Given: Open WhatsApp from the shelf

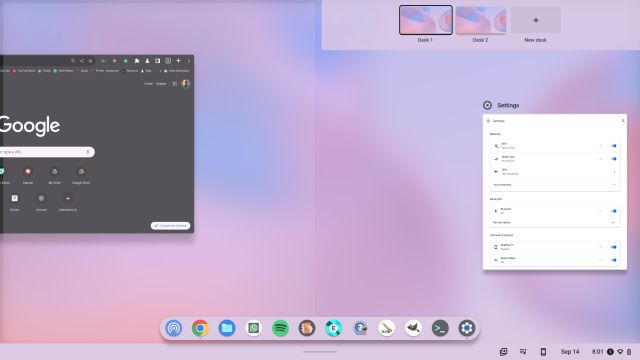Looking at the screenshot, I should [x=253, y=328].
